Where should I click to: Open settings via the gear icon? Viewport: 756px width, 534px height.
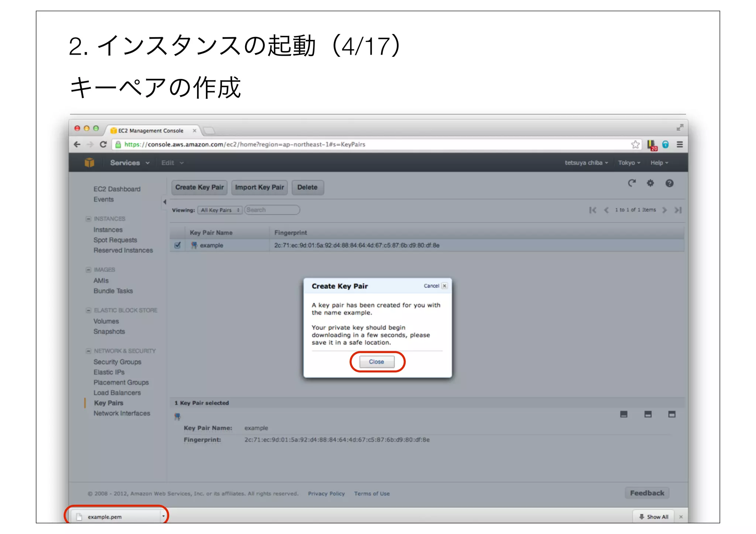coord(650,183)
